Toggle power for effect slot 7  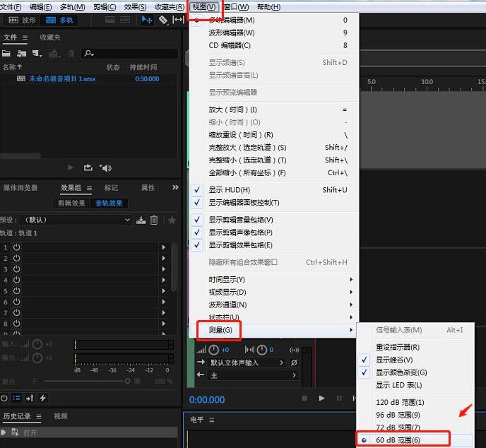pos(16,312)
